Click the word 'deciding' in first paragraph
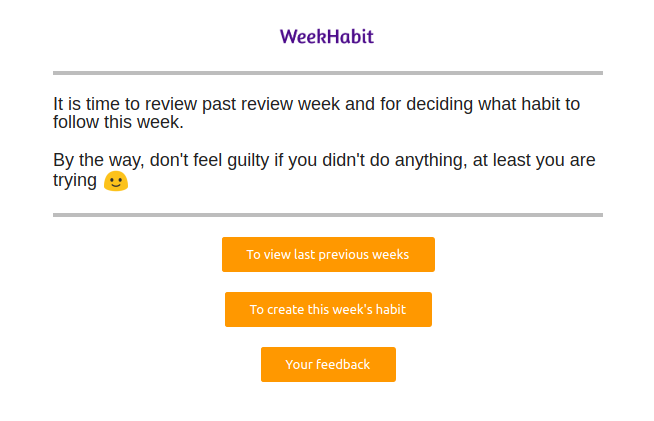The height and width of the screenshot is (421, 654). click(x=439, y=104)
